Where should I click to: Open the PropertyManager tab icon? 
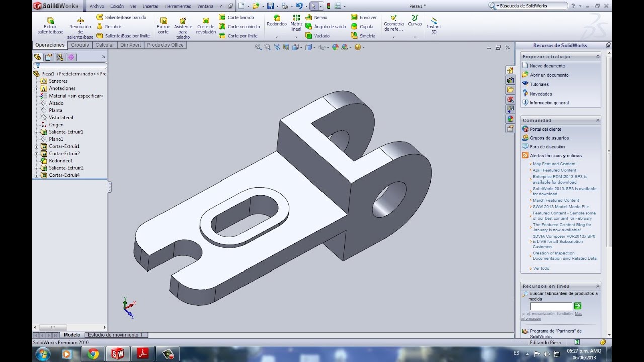(49, 57)
